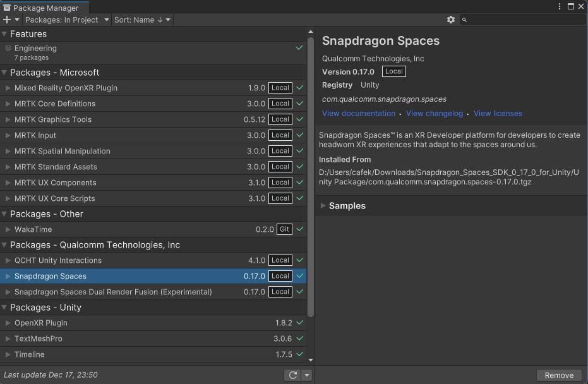Click the add package plus icon

[x=7, y=20]
